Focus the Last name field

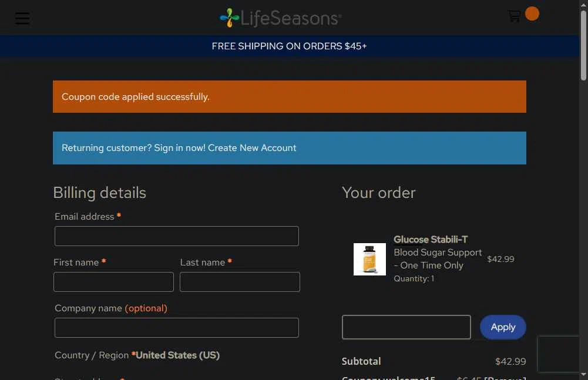(240, 282)
